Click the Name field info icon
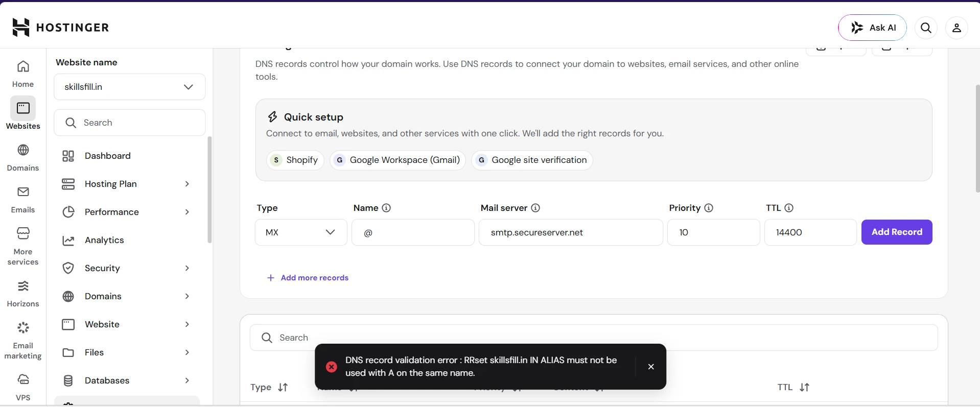The image size is (980, 407). point(386,208)
